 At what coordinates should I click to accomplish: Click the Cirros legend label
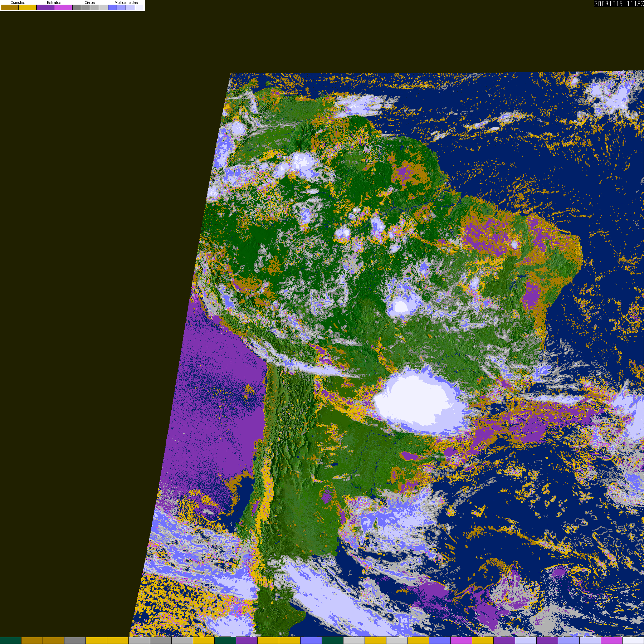(90, 3)
